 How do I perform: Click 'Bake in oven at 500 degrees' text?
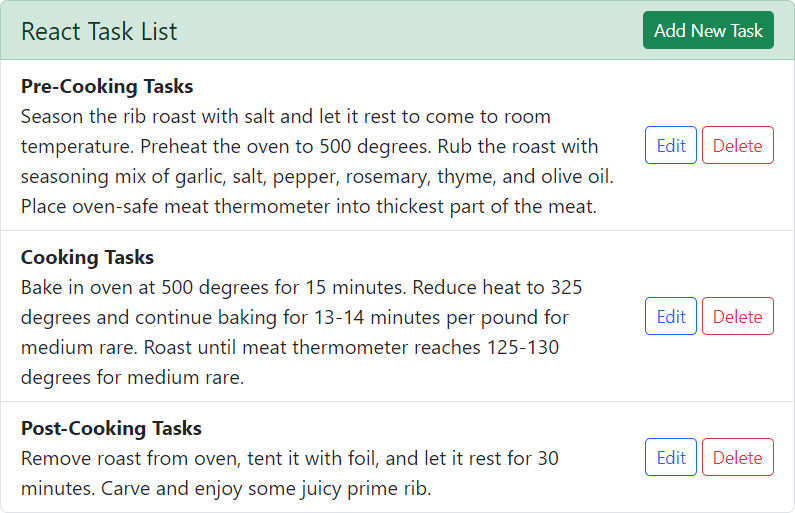tap(140, 287)
